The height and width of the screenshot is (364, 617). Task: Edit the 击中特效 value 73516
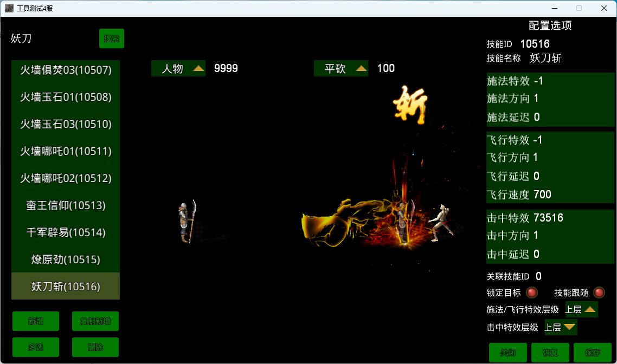tap(549, 218)
